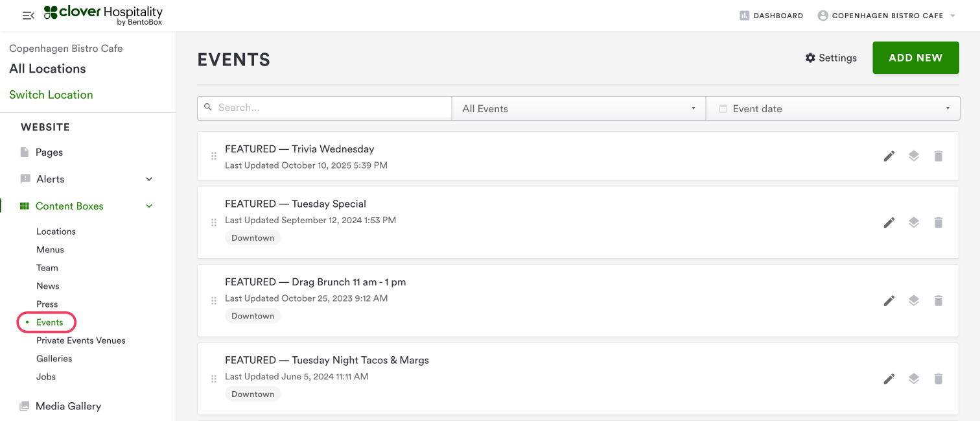The width and height of the screenshot is (980, 421).
Task: Duplicate the Tuesday Special event via layers icon
Action: [913, 223]
